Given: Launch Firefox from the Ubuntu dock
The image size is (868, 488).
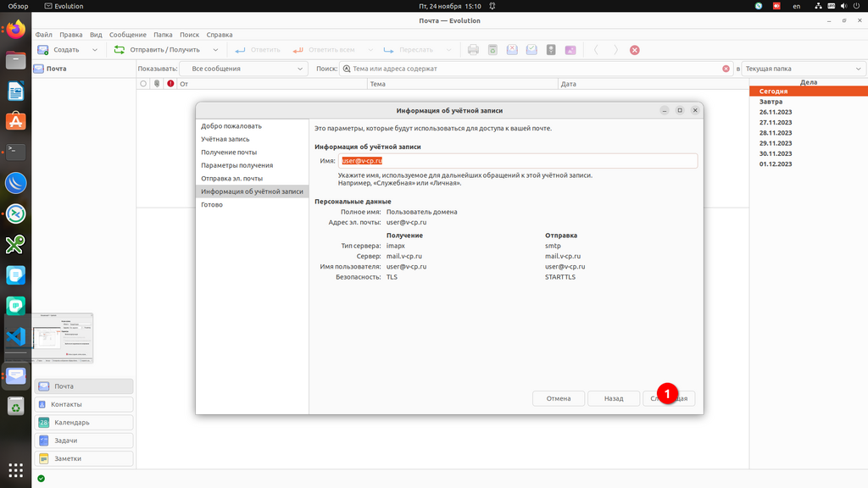Looking at the screenshot, I should [x=15, y=30].
